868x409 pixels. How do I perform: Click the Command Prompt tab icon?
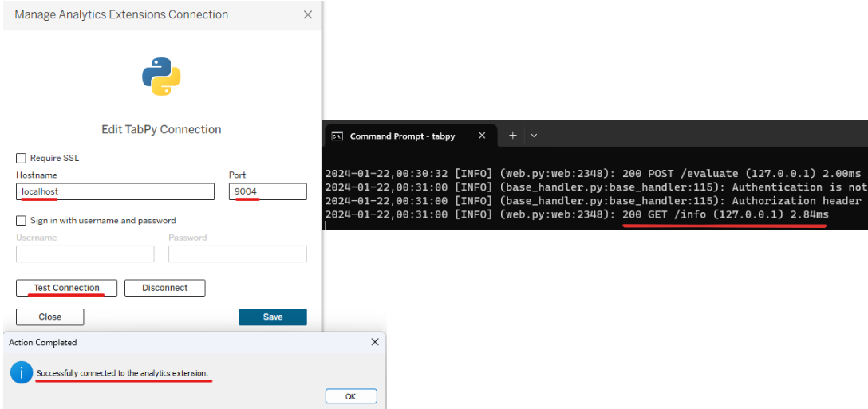pyautogui.click(x=336, y=136)
